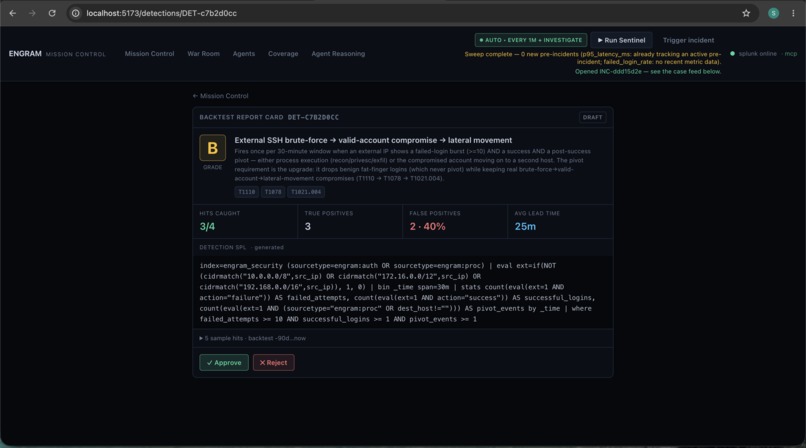This screenshot has height=448, width=806.
Task: Click the True Positives value 3
Action: tap(307, 227)
